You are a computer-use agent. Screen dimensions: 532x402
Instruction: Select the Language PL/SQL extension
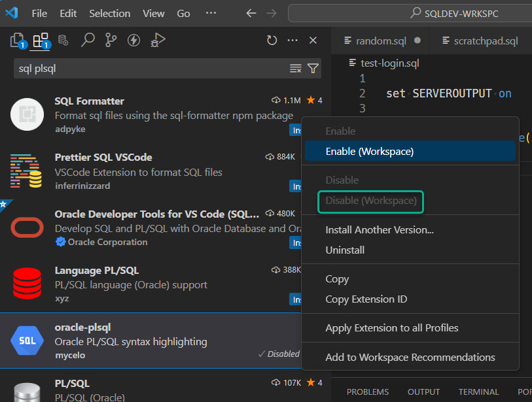point(151,284)
